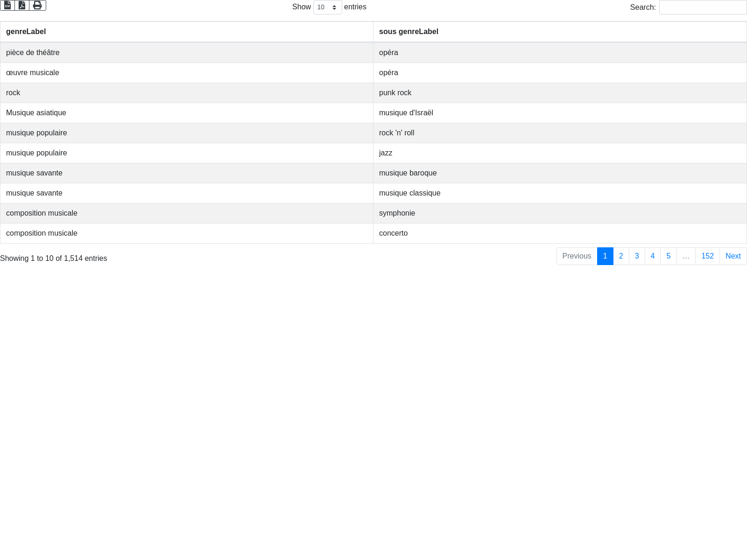The width and height of the screenshot is (747, 560).
Task: Sort by sous genreLabel column header
Action: click(409, 32)
